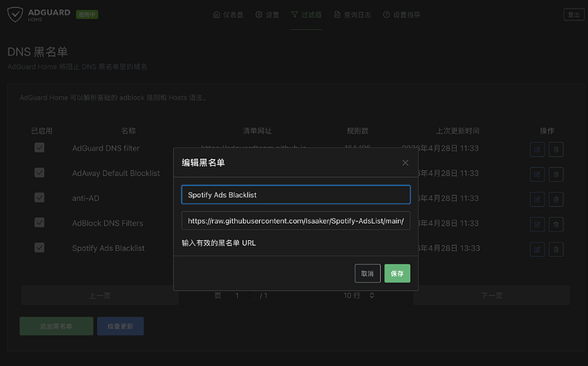This screenshot has height=366, width=588.
Task: Close the 编辑黑名单 dialog with X
Action: [405, 163]
